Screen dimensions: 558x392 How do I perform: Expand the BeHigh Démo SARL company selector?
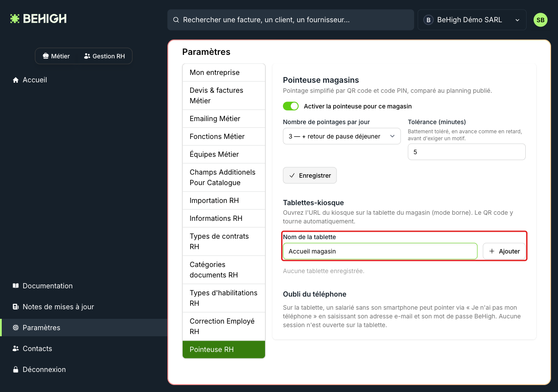pyautogui.click(x=472, y=20)
